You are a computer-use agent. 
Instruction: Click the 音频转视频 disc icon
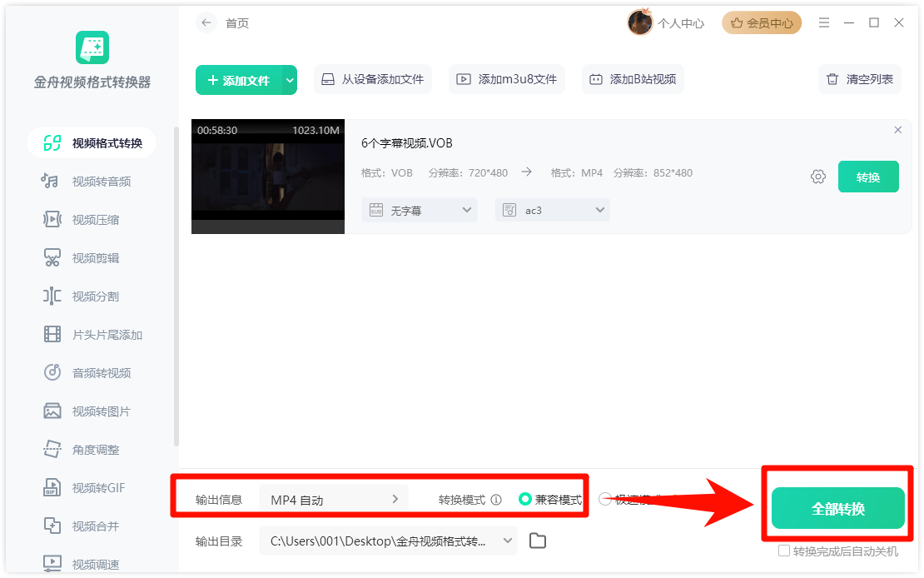pos(52,372)
